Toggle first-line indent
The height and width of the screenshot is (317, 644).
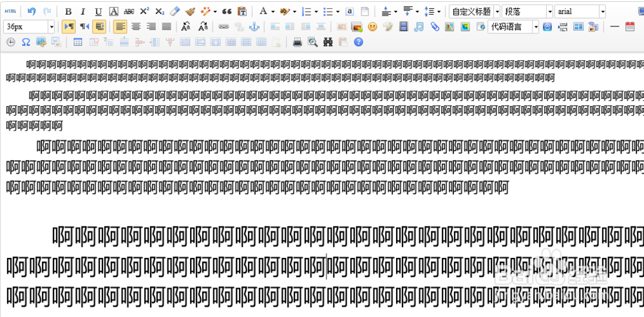[x=99, y=26]
